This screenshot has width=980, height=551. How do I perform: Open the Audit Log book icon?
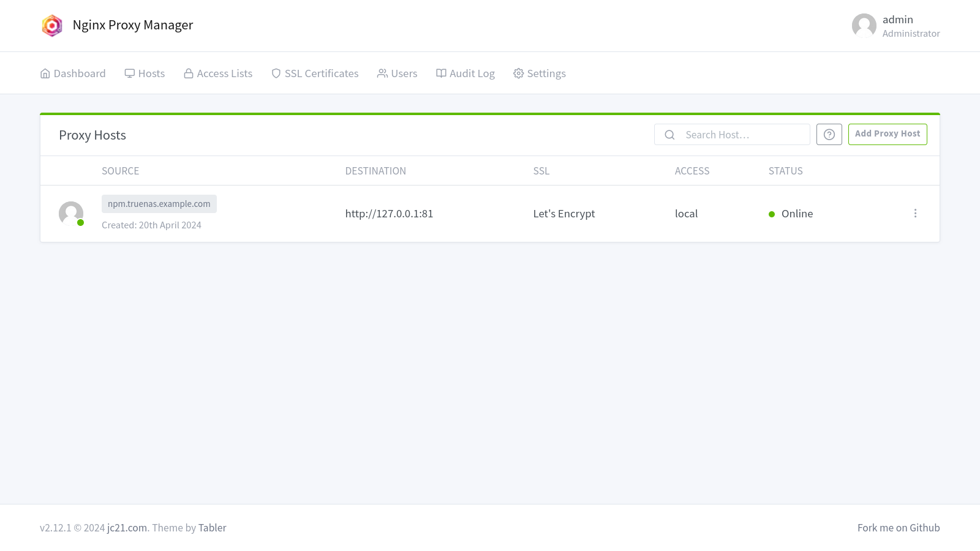pos(441,73)
